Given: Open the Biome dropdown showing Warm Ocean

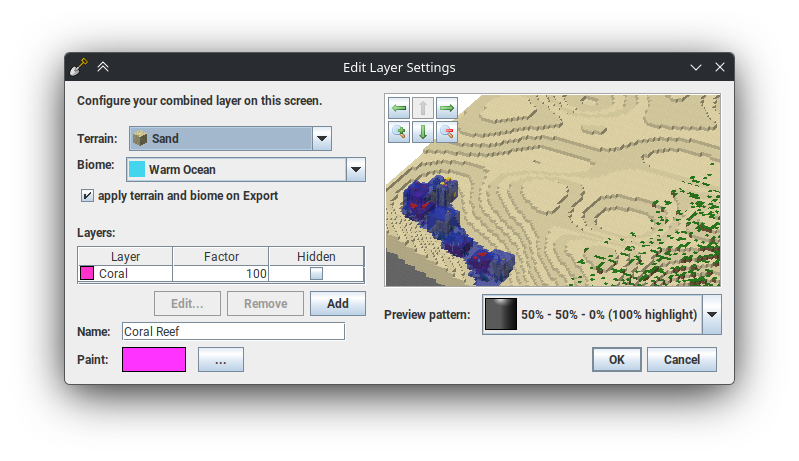Looking at the screenshot, I should point(356,170).
